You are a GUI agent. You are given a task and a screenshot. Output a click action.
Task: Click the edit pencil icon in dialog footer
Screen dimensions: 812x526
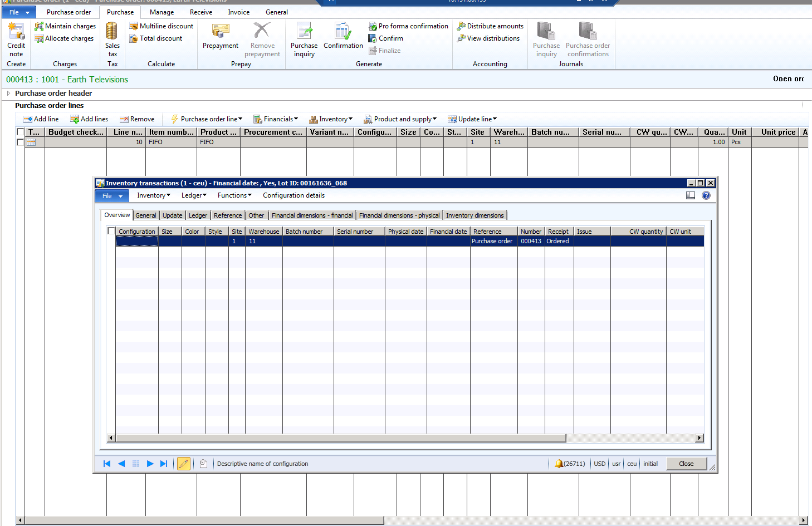pos(183,464)
